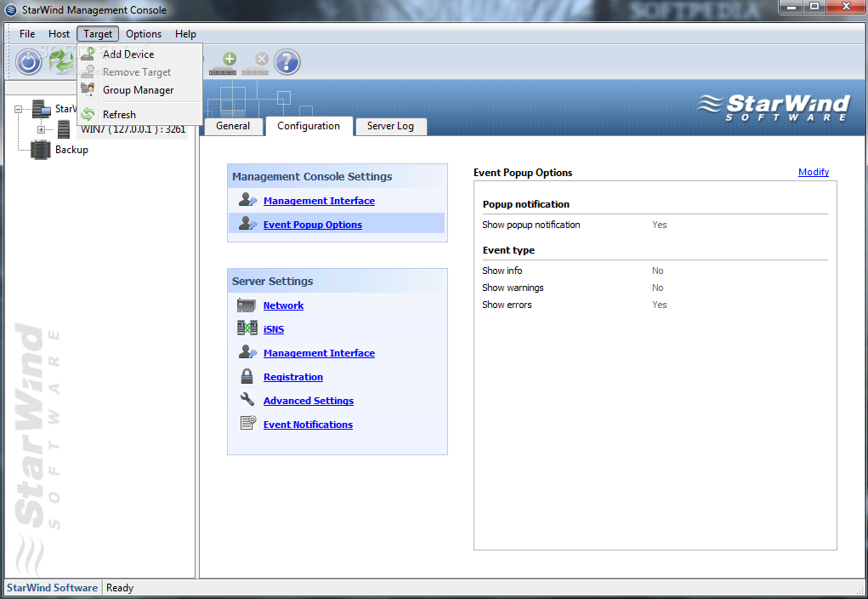868x599 pixels.
Task: Click the wrench Advanced Settings icon
Action: tap(247, 400)
